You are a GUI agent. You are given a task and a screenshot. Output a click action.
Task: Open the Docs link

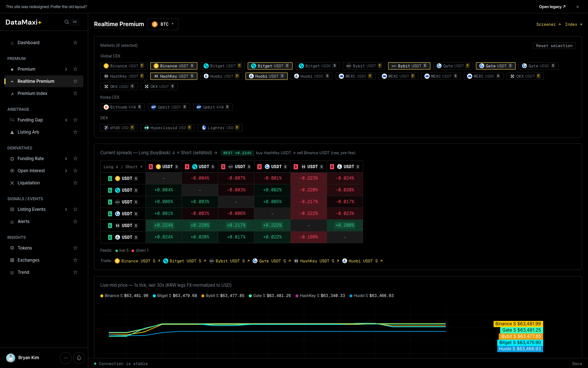click(577, 364)
